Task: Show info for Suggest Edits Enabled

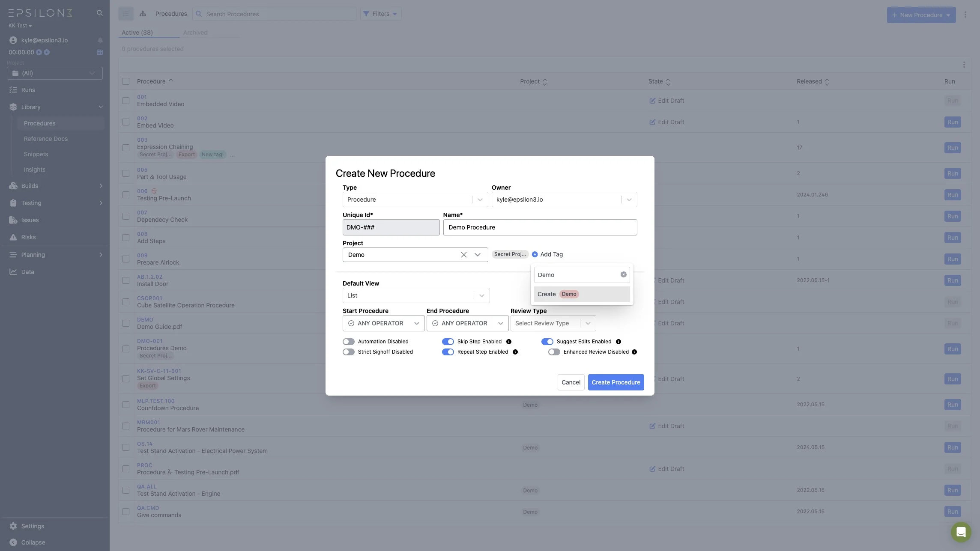Action: click(618, 342)
